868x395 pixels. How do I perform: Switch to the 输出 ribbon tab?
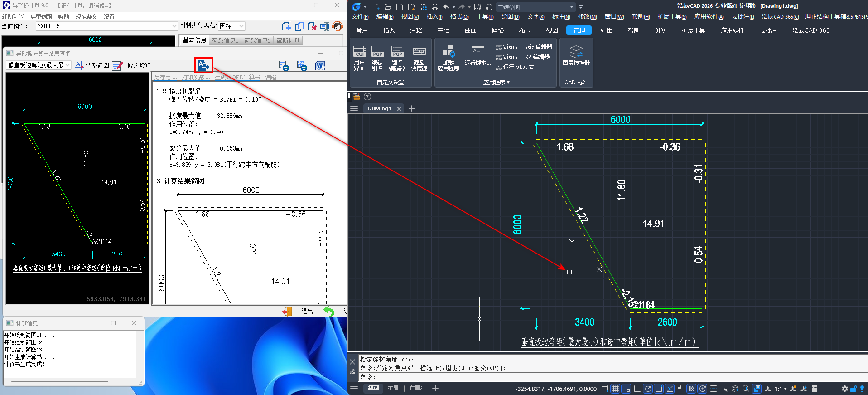point(606,30)
